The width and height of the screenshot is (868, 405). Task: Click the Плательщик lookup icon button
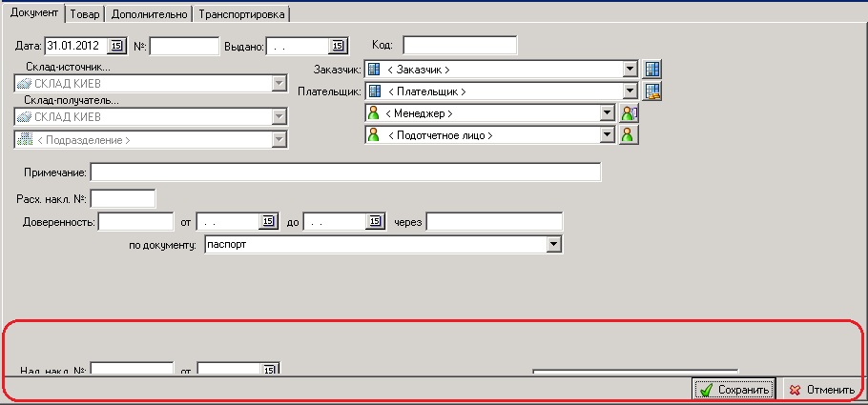pos(652,91)
